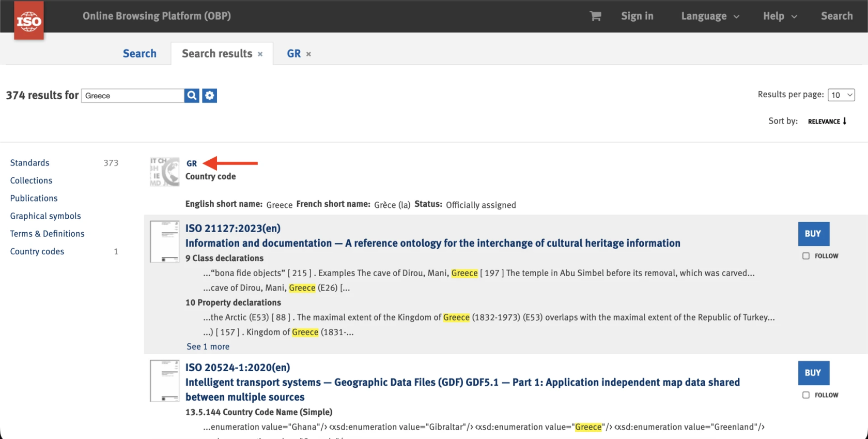
Task: Click "10 Property declarations" section heading
Action: 234,302
